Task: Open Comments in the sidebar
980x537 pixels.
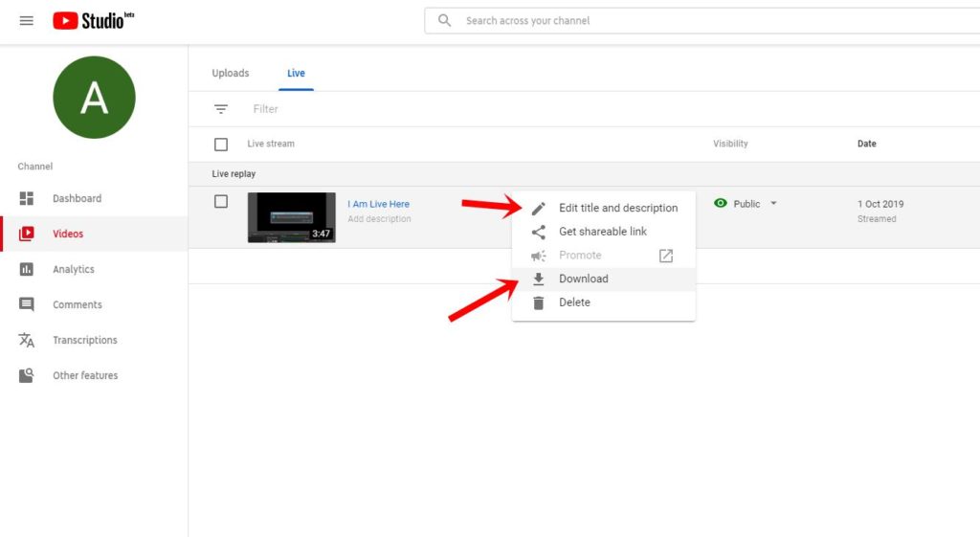Action: 94,304
